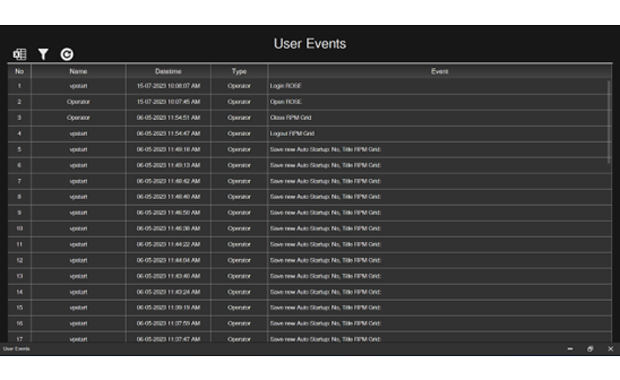Screen dimensions: 620x380
Task: Click row number 1 cell
Action: 19,86
